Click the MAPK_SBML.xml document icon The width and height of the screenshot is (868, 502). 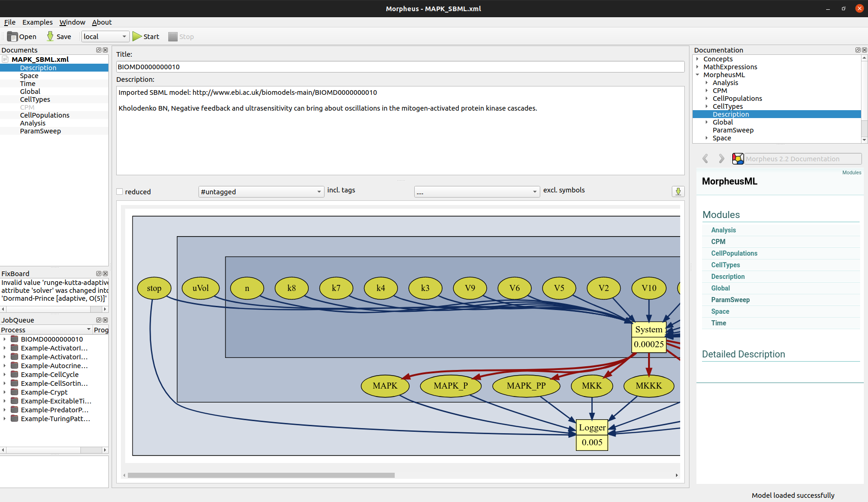pyautogui.click(x=6, y=59)
